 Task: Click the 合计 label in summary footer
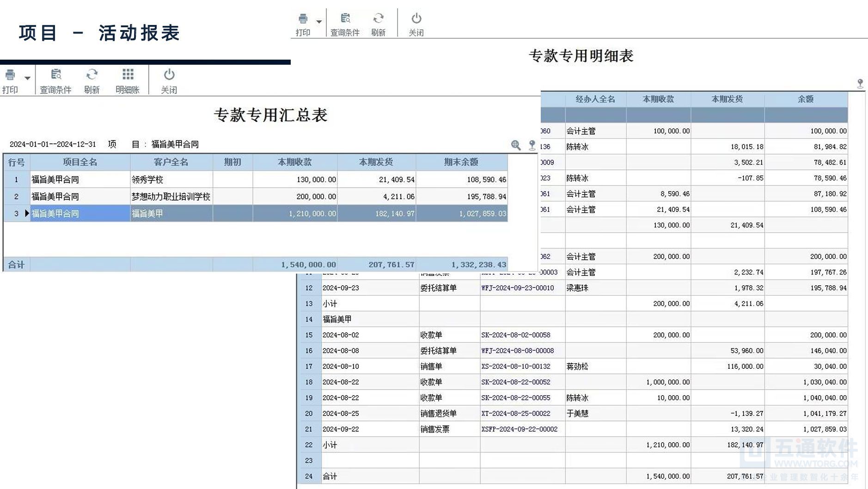pyautogui.click(x=16, y=264)
